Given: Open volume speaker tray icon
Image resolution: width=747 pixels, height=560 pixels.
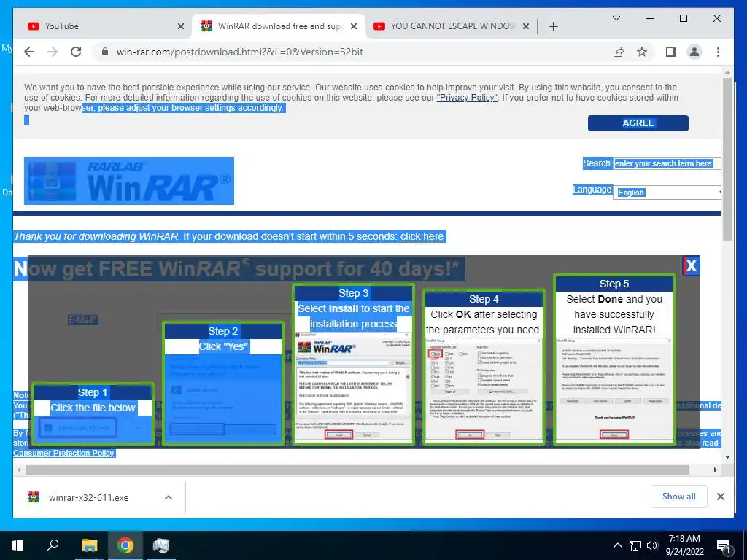Looking at the screenshot, I should pos(653,545).
